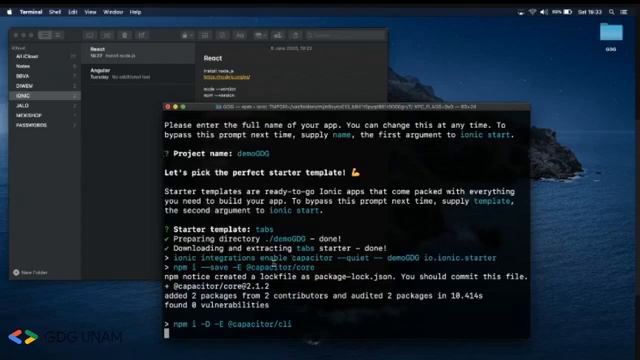Click add people icon in Notes

point(278,36)
